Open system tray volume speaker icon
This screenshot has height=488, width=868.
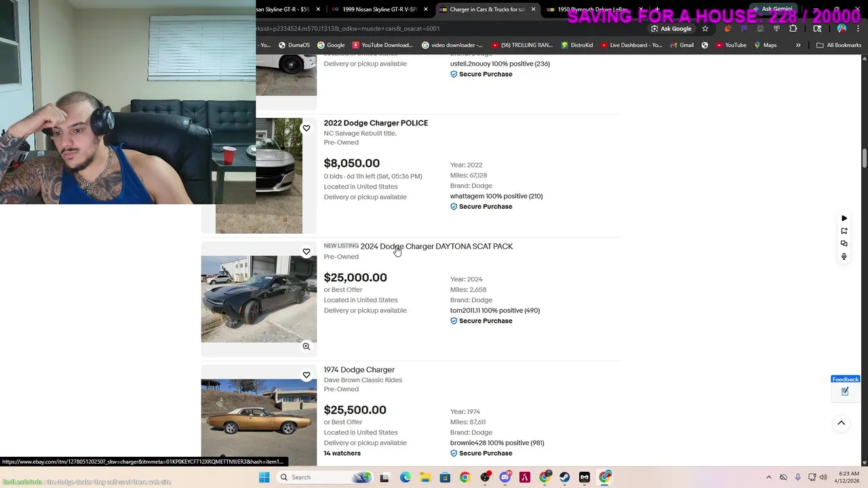tap(823, 477)
